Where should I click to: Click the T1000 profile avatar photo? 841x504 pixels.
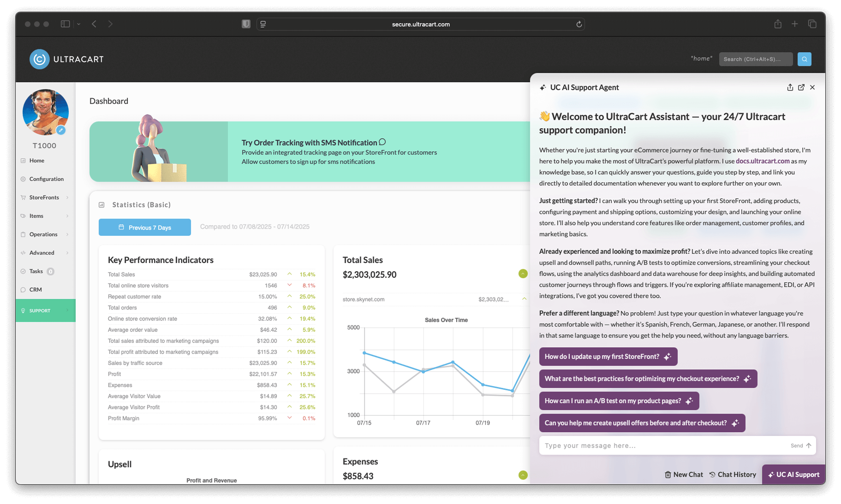coord(45,112)
